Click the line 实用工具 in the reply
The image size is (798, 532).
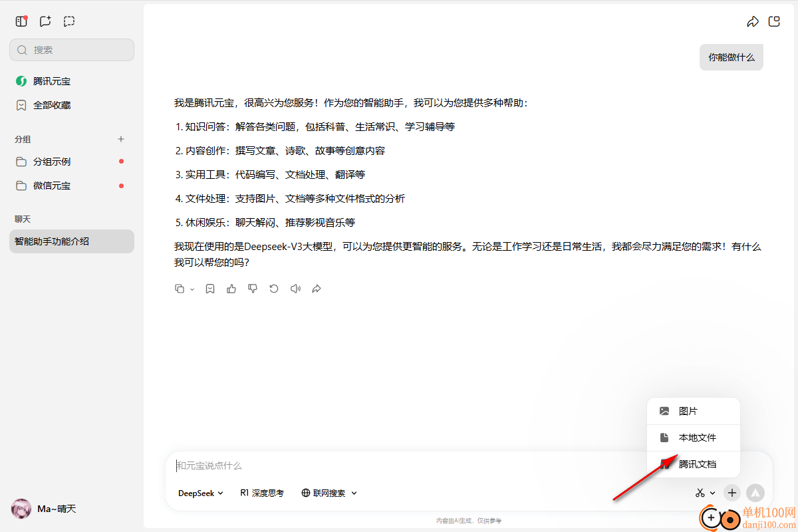coord(270,174)
